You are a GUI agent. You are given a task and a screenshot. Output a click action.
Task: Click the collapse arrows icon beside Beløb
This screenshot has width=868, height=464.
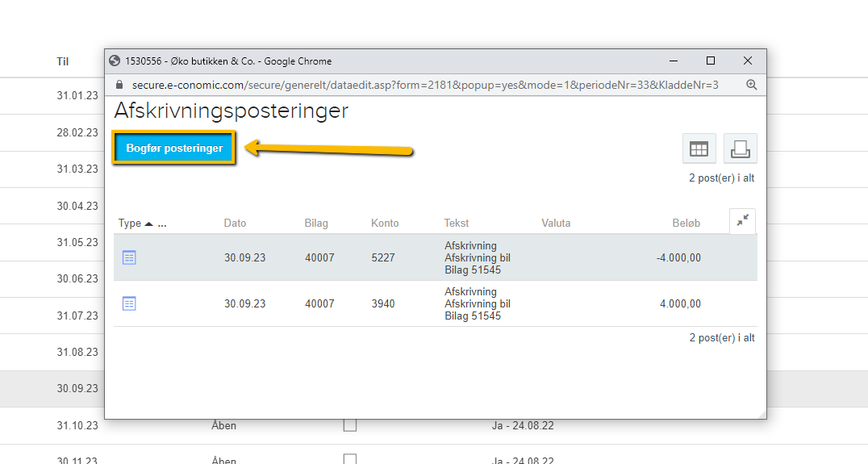pyautogui.click(x=742, y=221)
